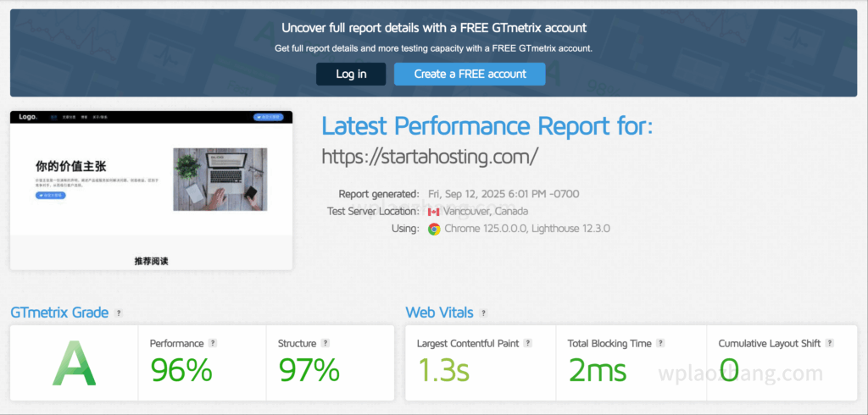The image size is (868, 415).
Task: Click the 96% Performance score
Action: (x=181, y=370)
